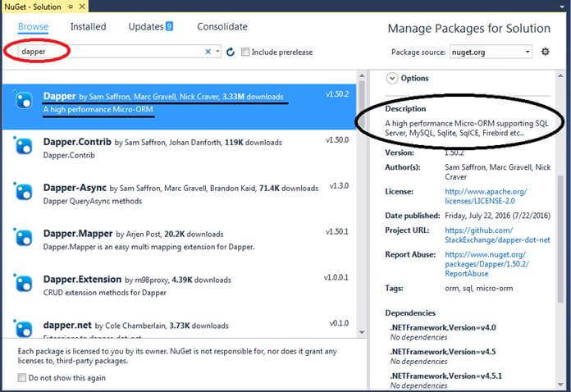This screenshot has width=571, height=392.
Task: Click the Dapper package icon
Action: (x=24, y=100)
